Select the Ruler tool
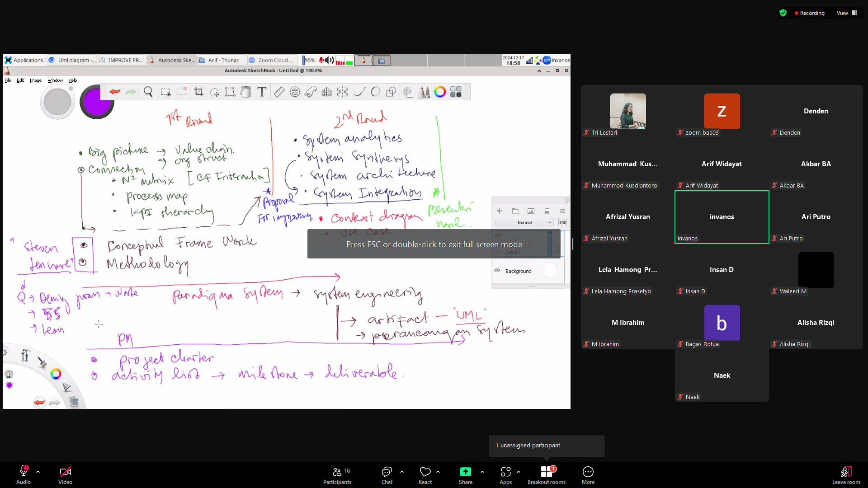This screenshot has height=488, width=868. [x=279, y=92]
